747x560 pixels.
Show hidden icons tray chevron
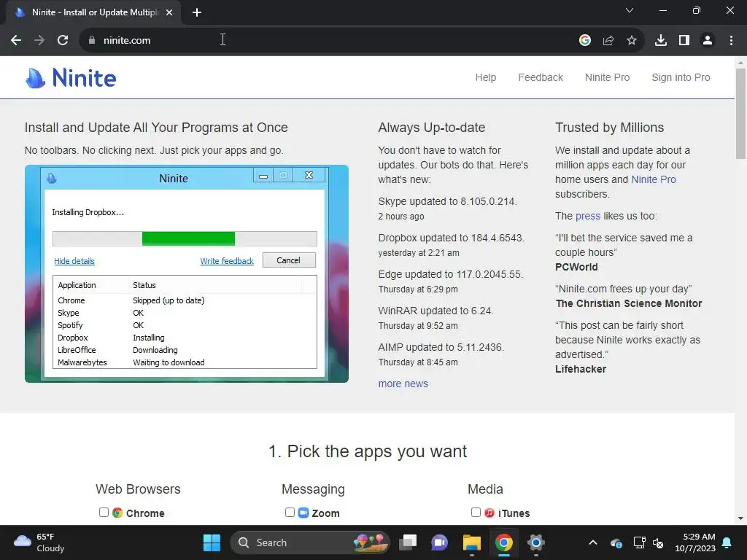click(593, 542)
